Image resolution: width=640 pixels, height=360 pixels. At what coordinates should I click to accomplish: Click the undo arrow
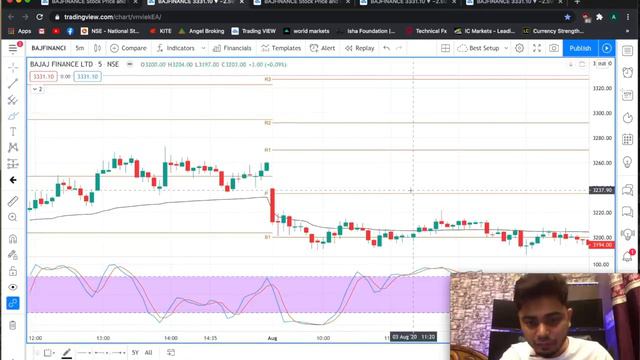387,48
